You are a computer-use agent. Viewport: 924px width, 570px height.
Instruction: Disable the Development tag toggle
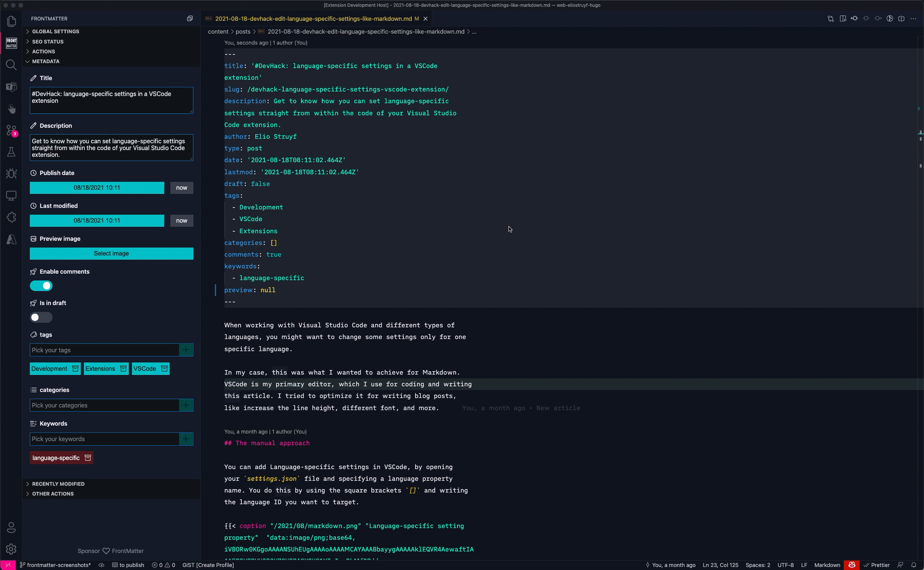[74, 369]
